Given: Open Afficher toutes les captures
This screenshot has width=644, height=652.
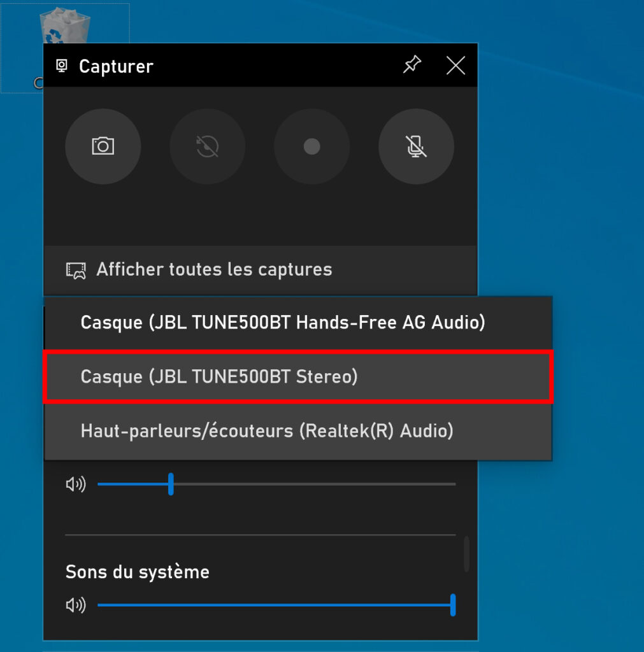Looking at the screenshot, I should [x=261, y=270].
